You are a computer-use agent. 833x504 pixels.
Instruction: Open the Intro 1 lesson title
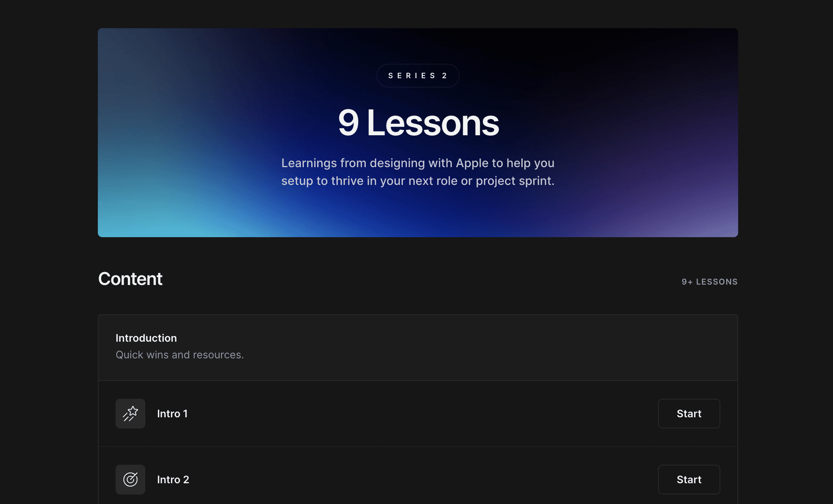click(172, 414)
